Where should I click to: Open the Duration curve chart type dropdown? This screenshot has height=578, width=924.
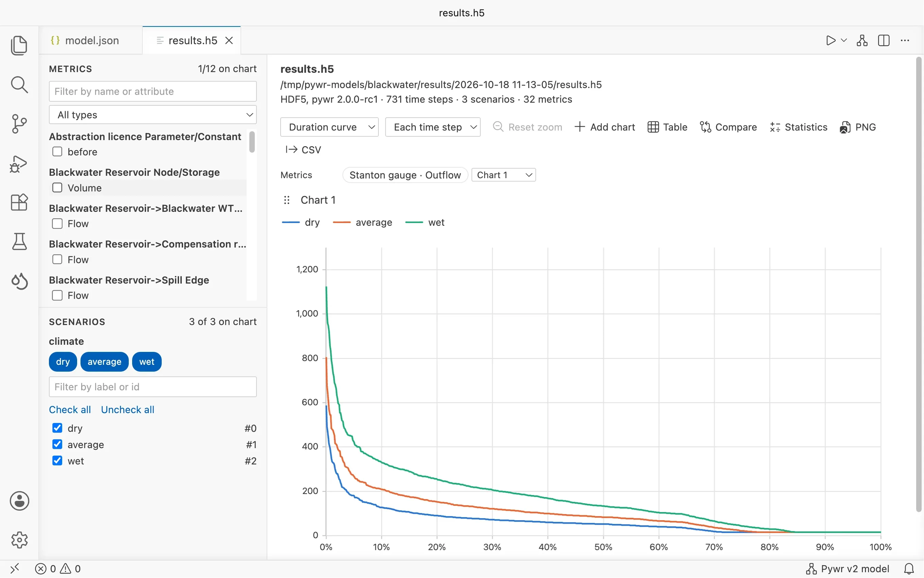point(329,127)
